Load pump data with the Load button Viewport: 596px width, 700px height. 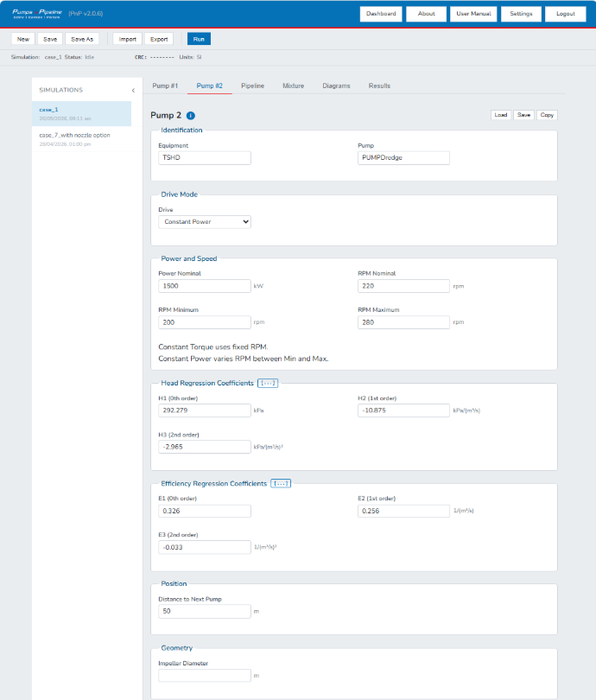pyautogui.click(x=500, y=115)
